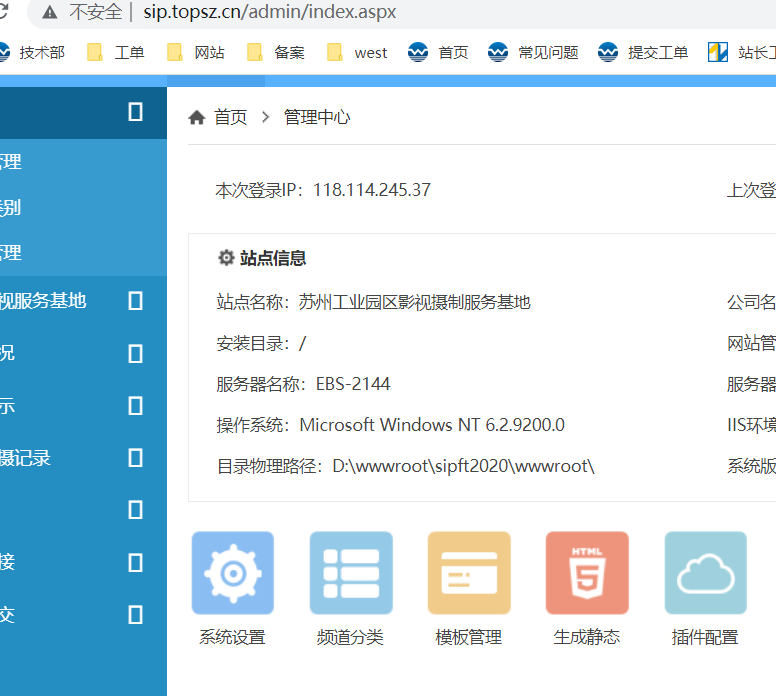This screenshot has height=696, width=776.
Task: Open the 技术部 bookmark folder
Action: pos(30,52)
